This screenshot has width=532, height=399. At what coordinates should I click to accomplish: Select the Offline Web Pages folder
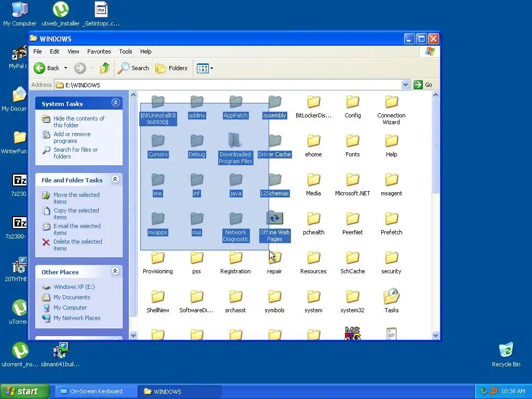pyautogui.click(x=274, y=227)
